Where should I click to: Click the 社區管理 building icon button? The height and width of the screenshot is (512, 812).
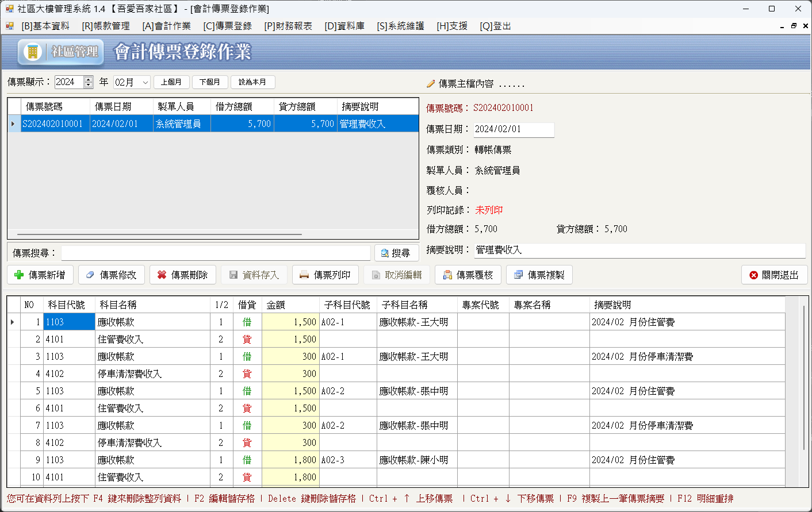(61, 52)
